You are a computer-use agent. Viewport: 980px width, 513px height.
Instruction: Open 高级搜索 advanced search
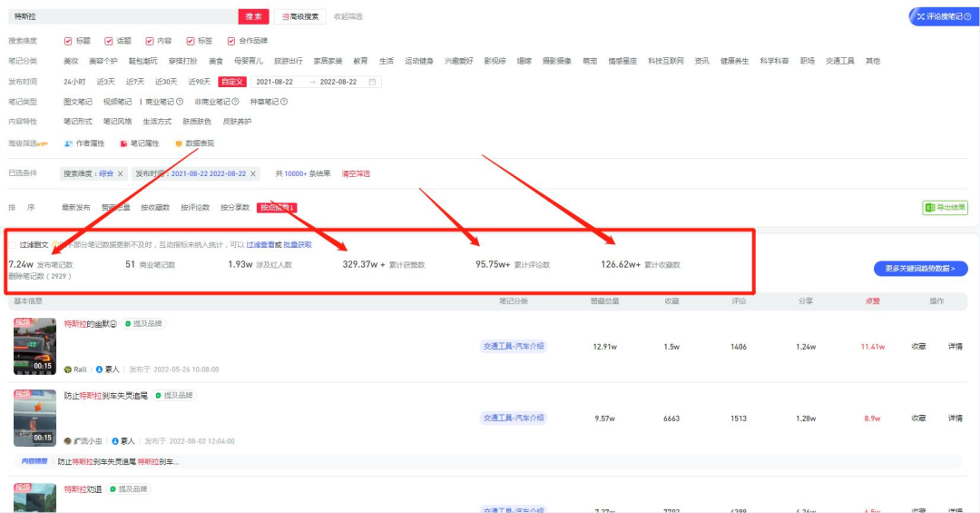click(x=299, y=16)
